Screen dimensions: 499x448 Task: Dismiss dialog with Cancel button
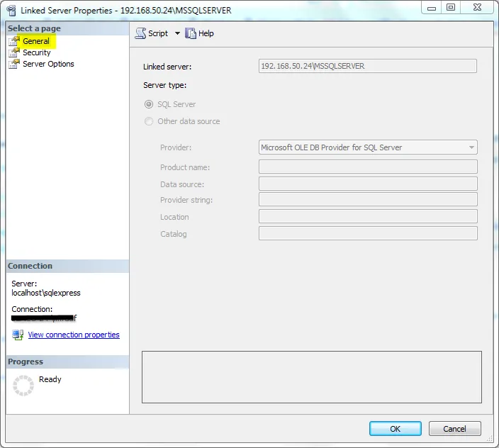pos(454,429)
